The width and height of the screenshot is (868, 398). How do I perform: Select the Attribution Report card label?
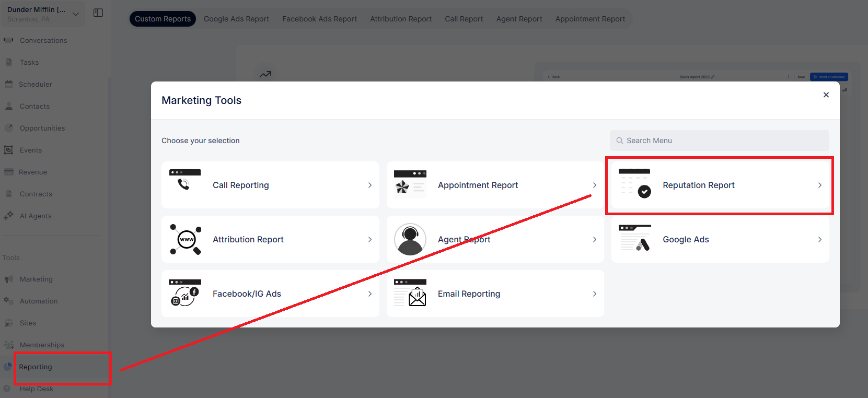[248, 239]
